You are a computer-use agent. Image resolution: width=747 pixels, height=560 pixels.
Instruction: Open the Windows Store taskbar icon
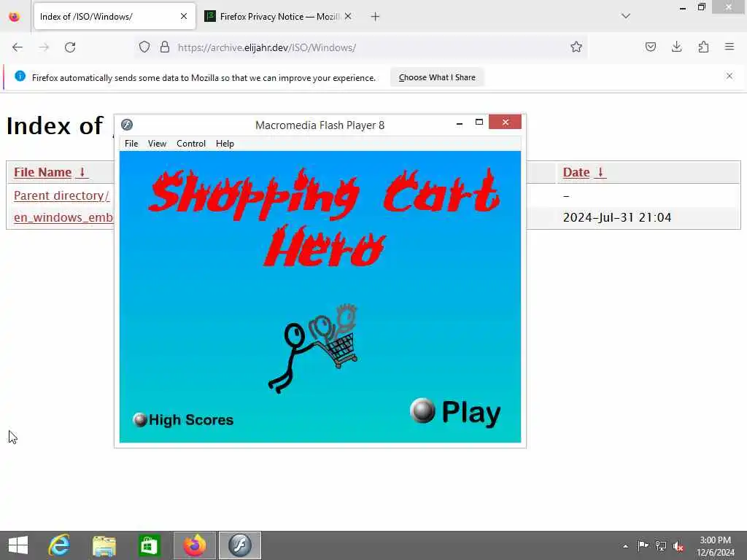point(149,545)
